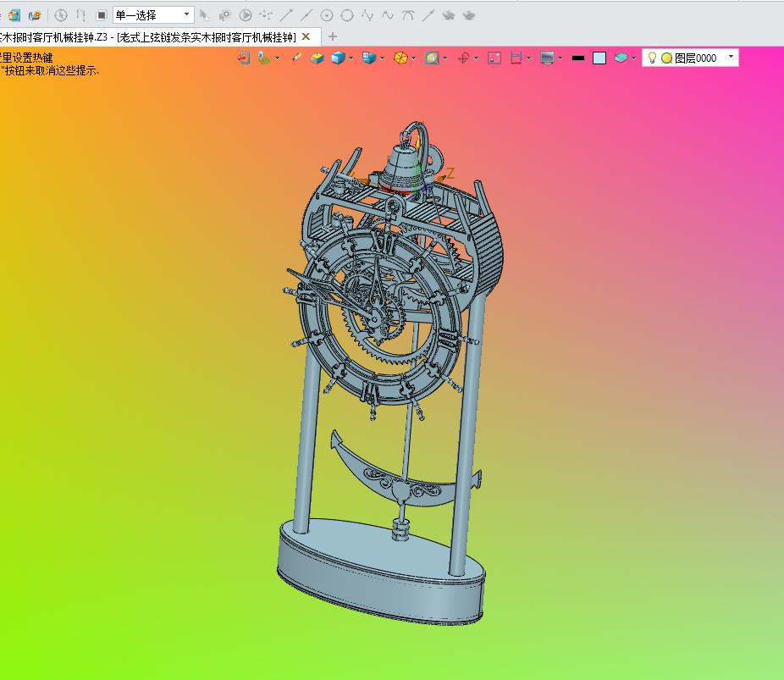Open dropdown next to blue shaded cube
The image size is (784, 680).
(351, 58)
